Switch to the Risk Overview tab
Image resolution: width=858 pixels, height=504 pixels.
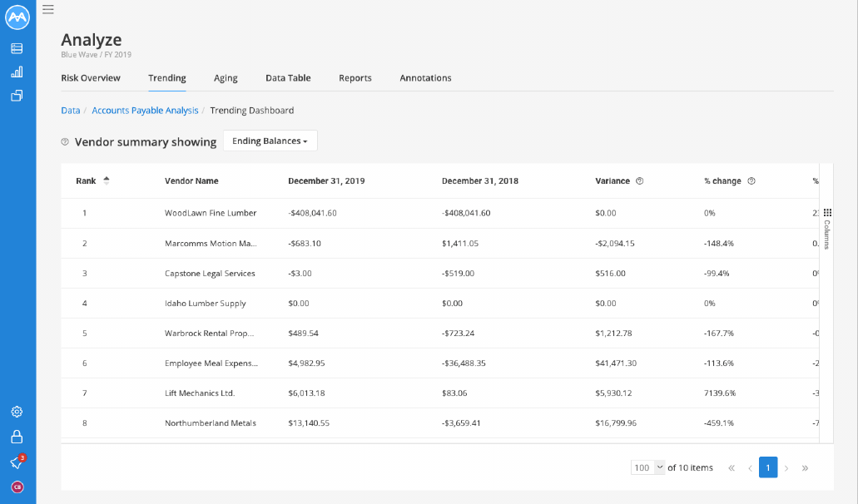91,78
